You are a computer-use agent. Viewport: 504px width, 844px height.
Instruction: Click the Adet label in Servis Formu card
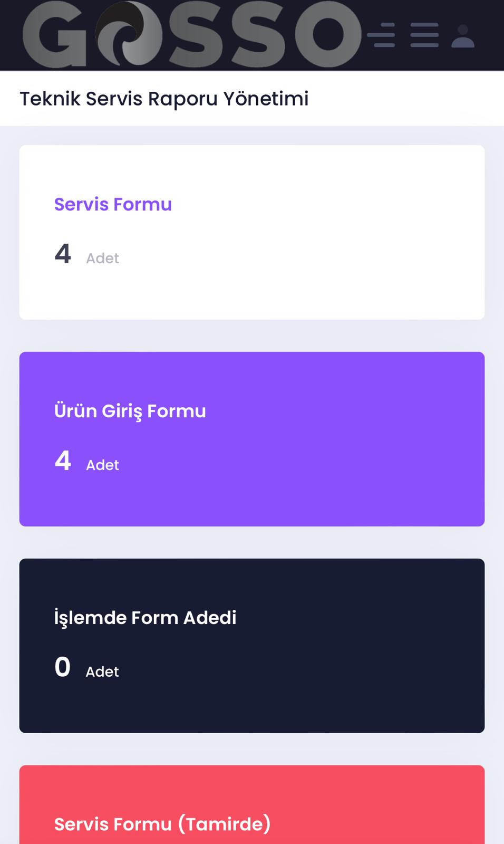coord(102,258)
